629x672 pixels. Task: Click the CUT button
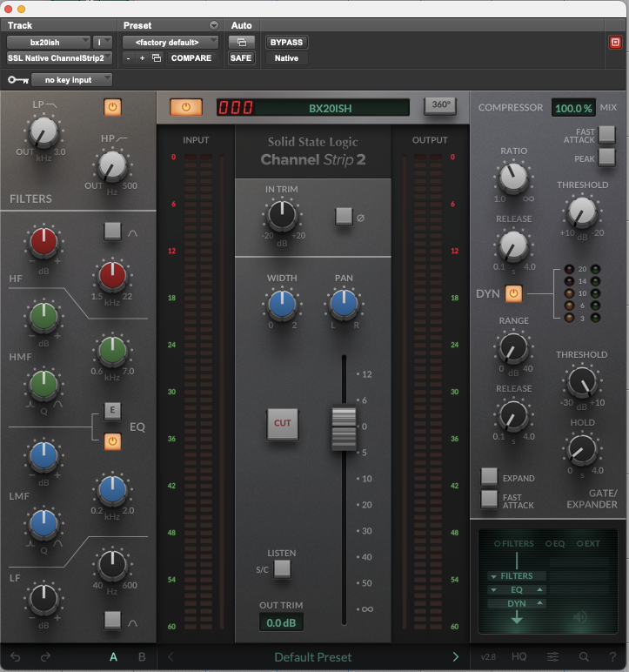(x=283, y=423)
